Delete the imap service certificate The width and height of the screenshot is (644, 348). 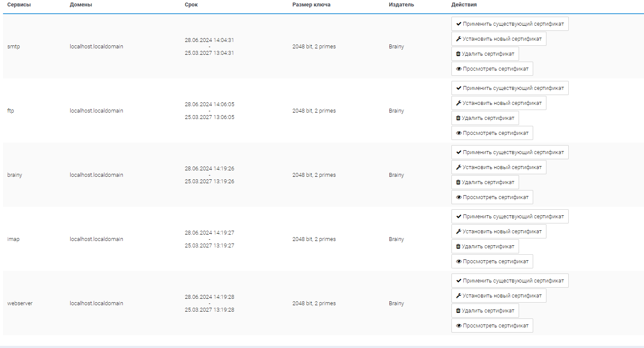[x=485, y=247]
